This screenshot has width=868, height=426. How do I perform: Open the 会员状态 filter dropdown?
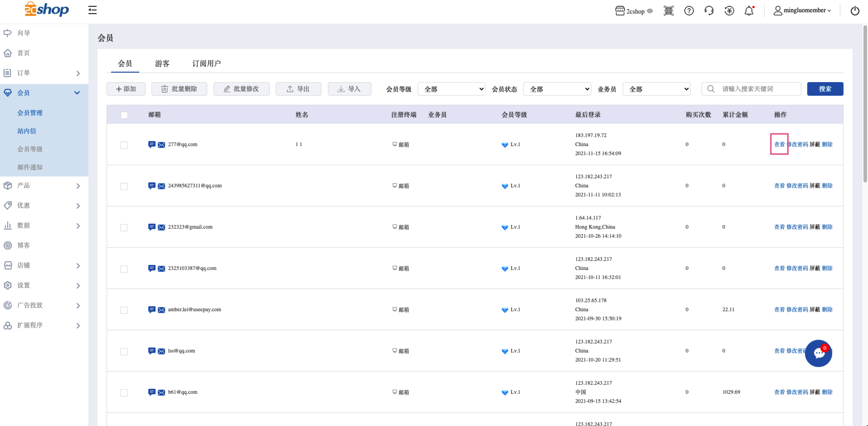click(557, 89)
